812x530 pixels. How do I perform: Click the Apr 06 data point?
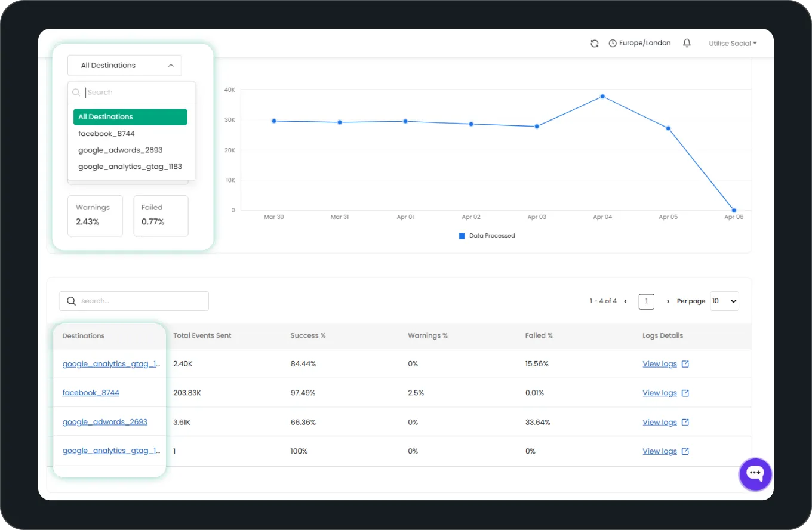[734, 210]
